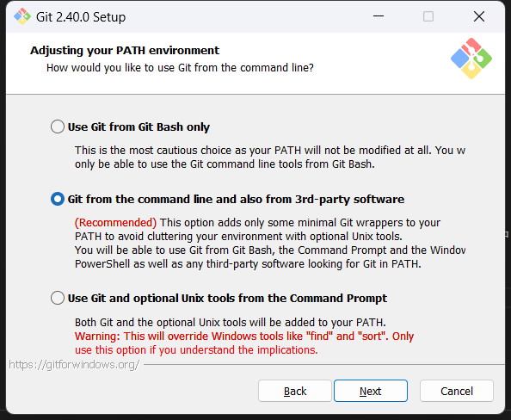Cancel the Git installation
This screenshot has height=420, width=511.
coord(457,391)
